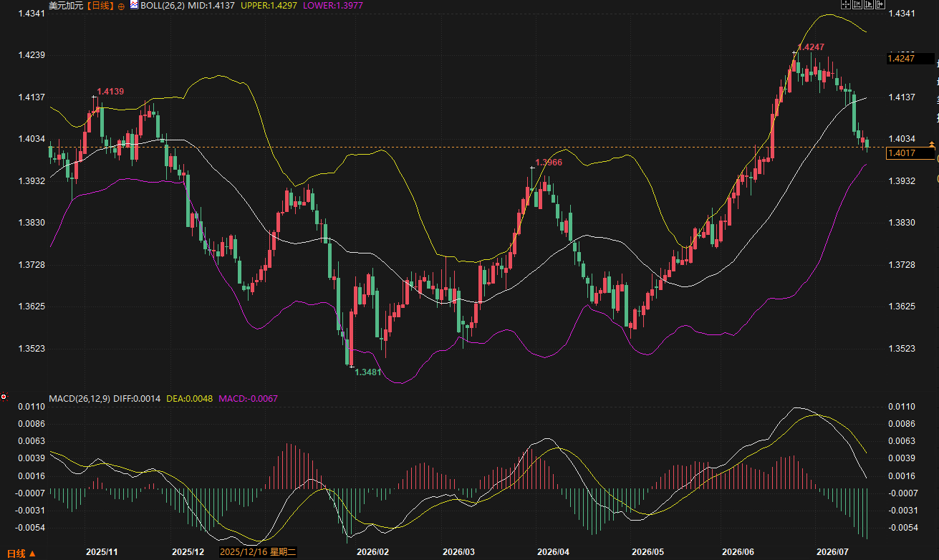Select the 1.4247 high price label
Viewport: 939px width, 560px height.
811,47
